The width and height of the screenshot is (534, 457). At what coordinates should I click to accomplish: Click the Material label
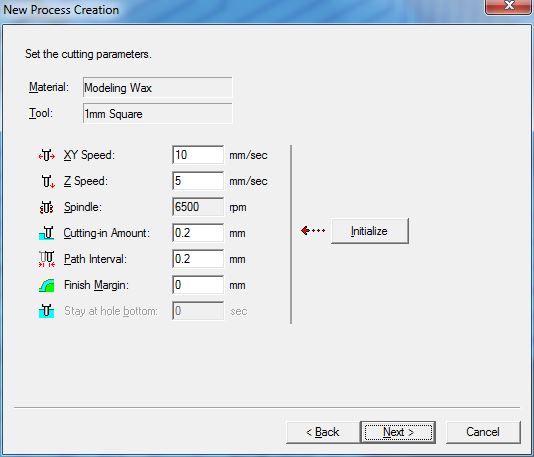point(49,87)
